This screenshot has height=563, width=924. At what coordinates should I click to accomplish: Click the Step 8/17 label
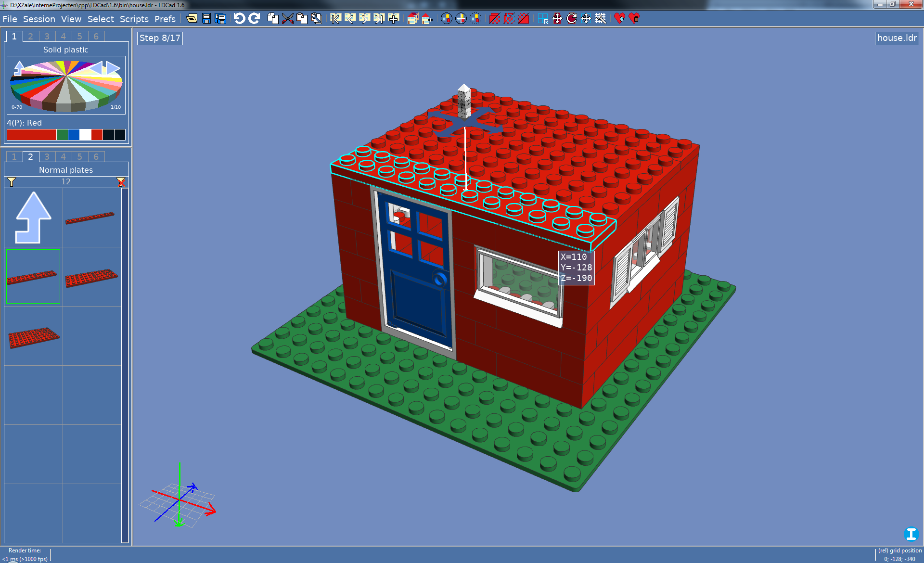pyautogui.click(x=160, y=38)
